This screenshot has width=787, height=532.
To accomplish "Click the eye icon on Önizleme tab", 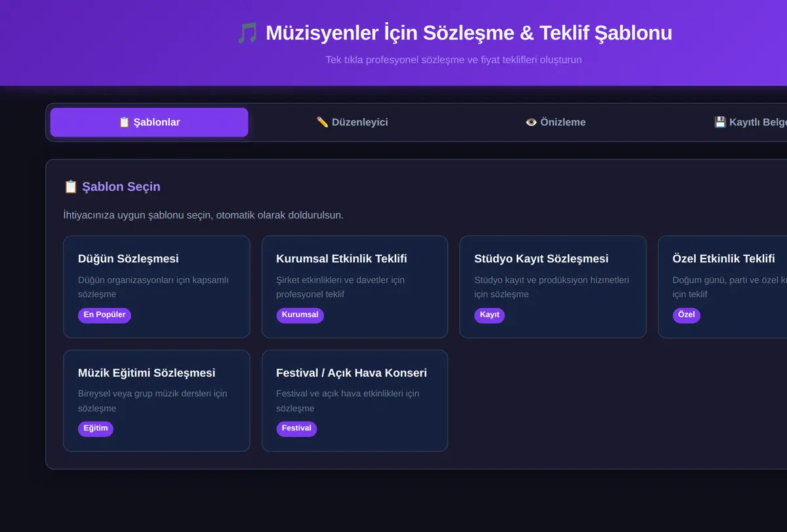I will point(531,122).
